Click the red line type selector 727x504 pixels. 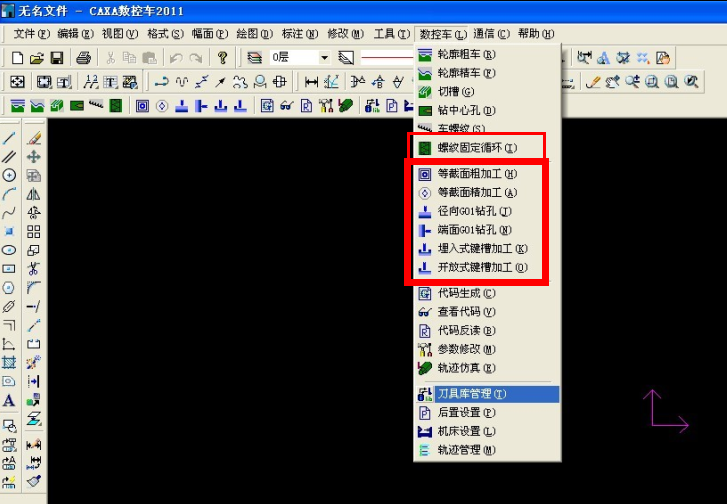(x=387, y=58)
